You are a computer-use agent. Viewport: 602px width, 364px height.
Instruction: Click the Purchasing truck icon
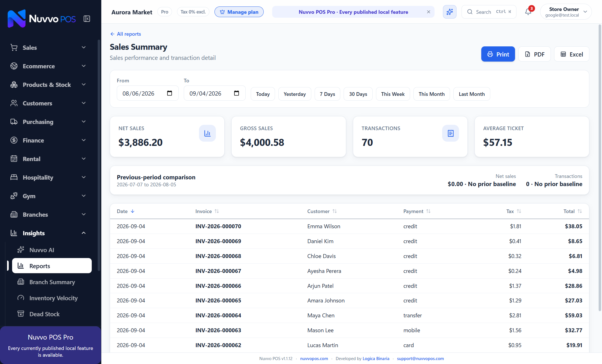(x=14, y=122)
